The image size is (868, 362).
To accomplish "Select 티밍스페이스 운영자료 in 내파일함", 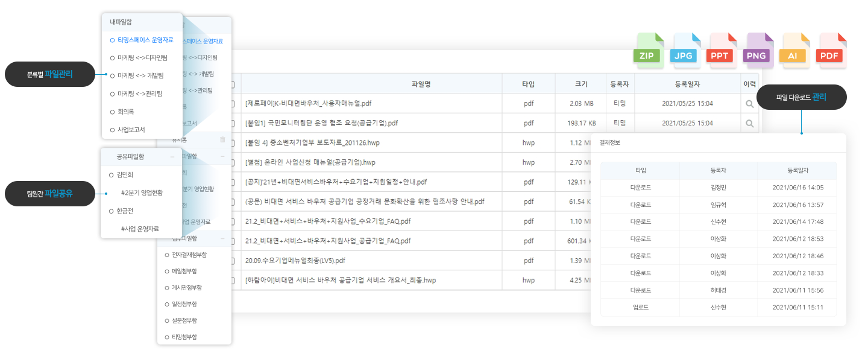I will coord(143,39).
